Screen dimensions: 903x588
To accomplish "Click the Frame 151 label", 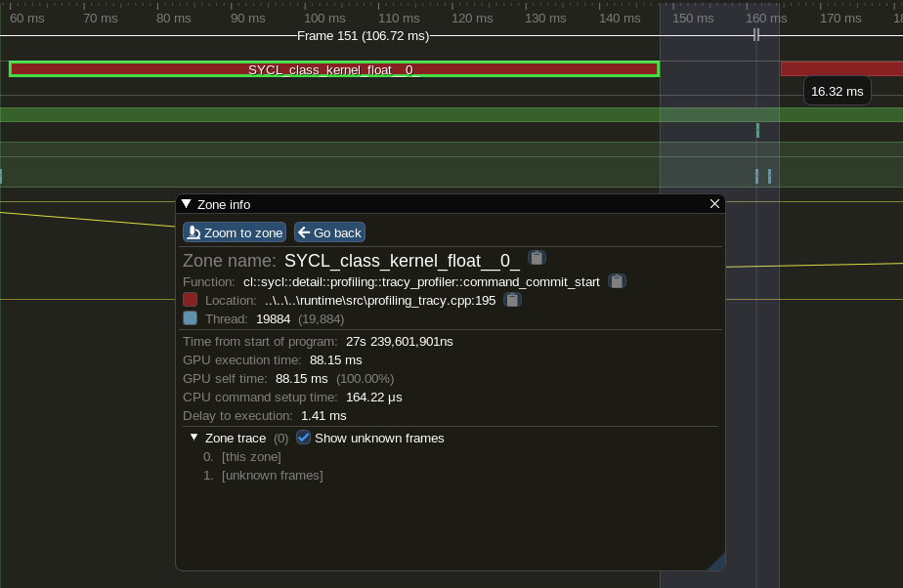I will (363, 36).
